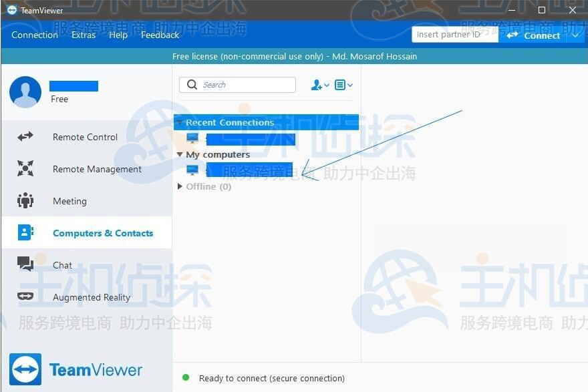Click the green ready-to-connect status dot
Viewport: 588px width, 392px height.
(x=185, y=377)
